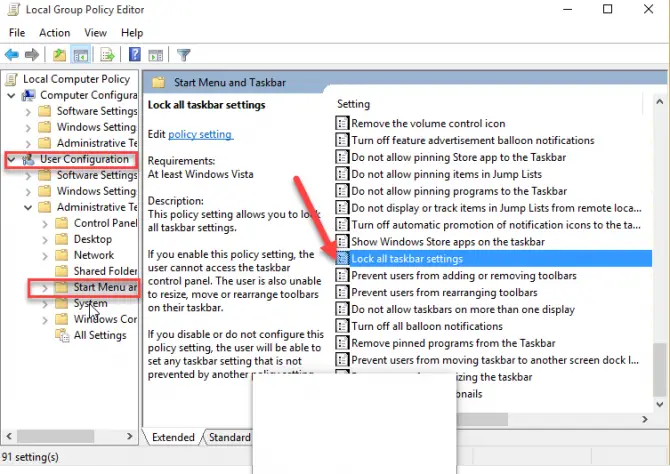The width and height of the screenshot is (670, 474).
Task: Click the All Settings node icon
Action: tap(62, 336)
